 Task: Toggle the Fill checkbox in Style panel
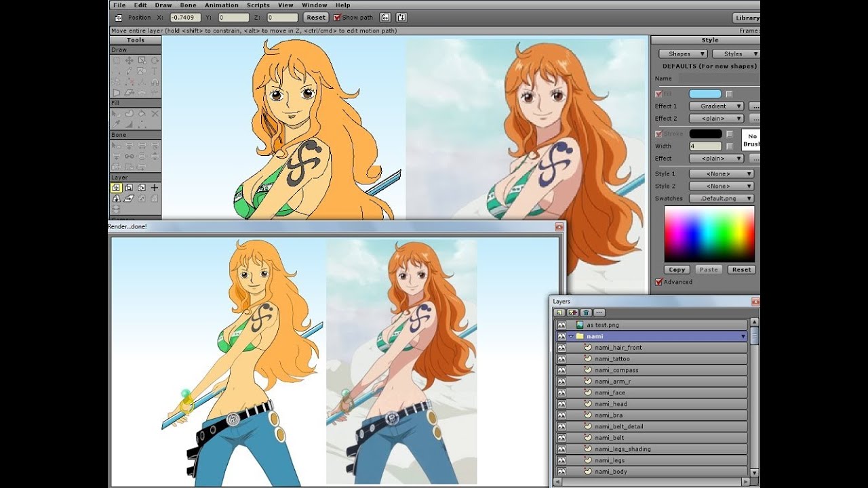(x=658, y=94)
